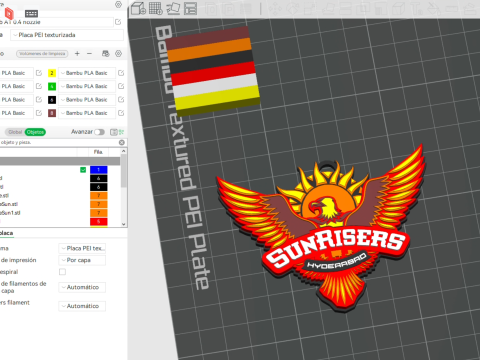This screenshot has width=480, height=360.
Task: Remove a filament with the minus icon
Action: 89,54
